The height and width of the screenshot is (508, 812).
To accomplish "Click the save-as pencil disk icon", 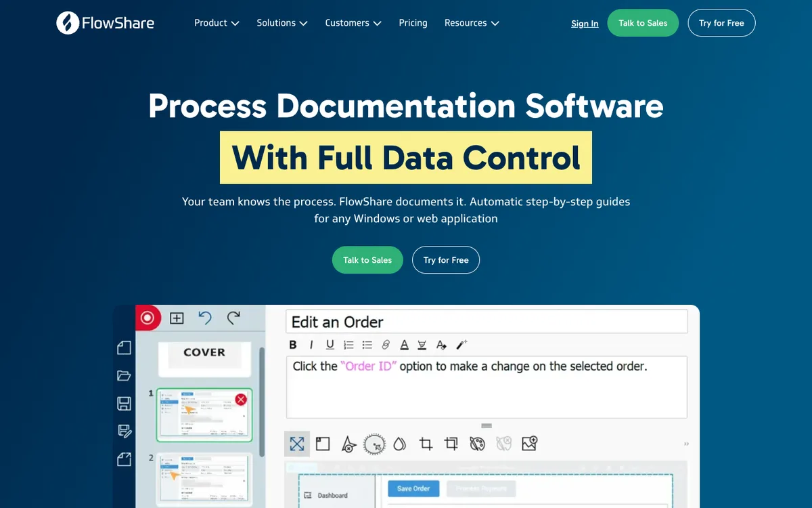I will 124,431.
